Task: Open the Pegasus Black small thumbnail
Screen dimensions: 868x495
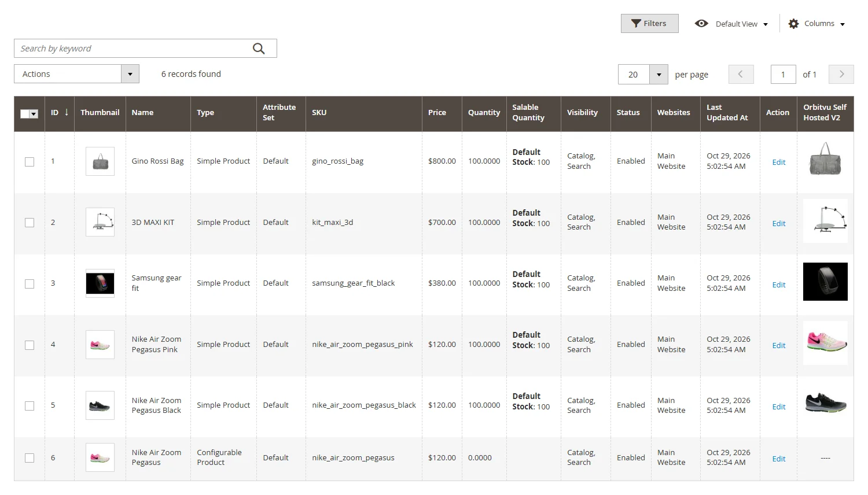Action: point(100,405)
